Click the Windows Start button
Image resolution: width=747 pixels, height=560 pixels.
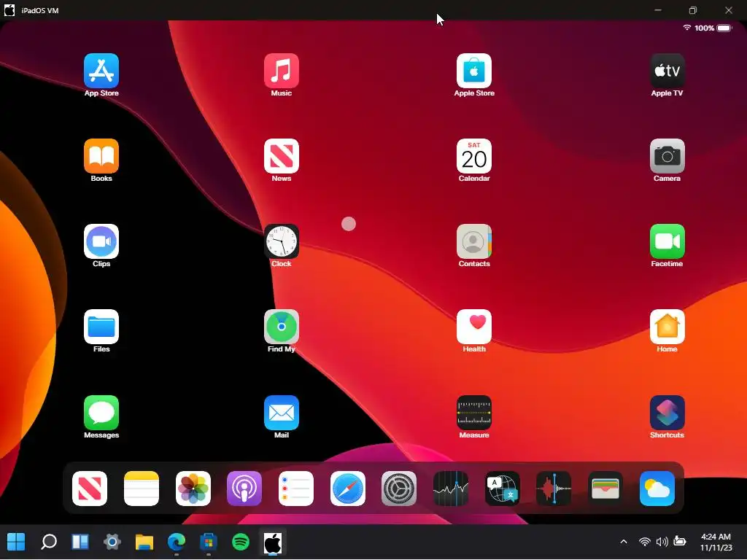pyautogui.click(x=16, y=542)
